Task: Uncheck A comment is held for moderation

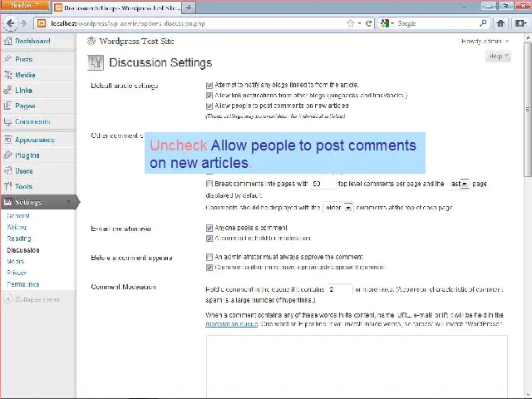Action: coord(209,239)
